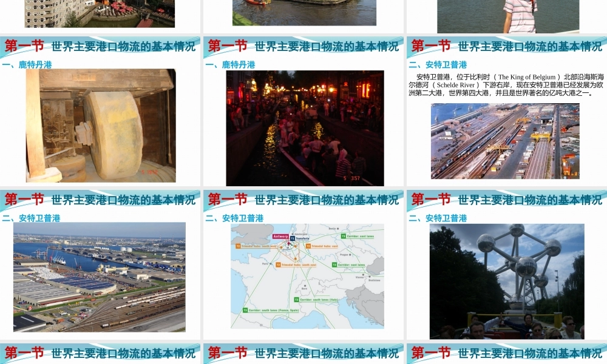Click '二、安特卫普港' heading above the Antwerp paragraph
This screenshot has height=364, width=607.
point(438,64)
